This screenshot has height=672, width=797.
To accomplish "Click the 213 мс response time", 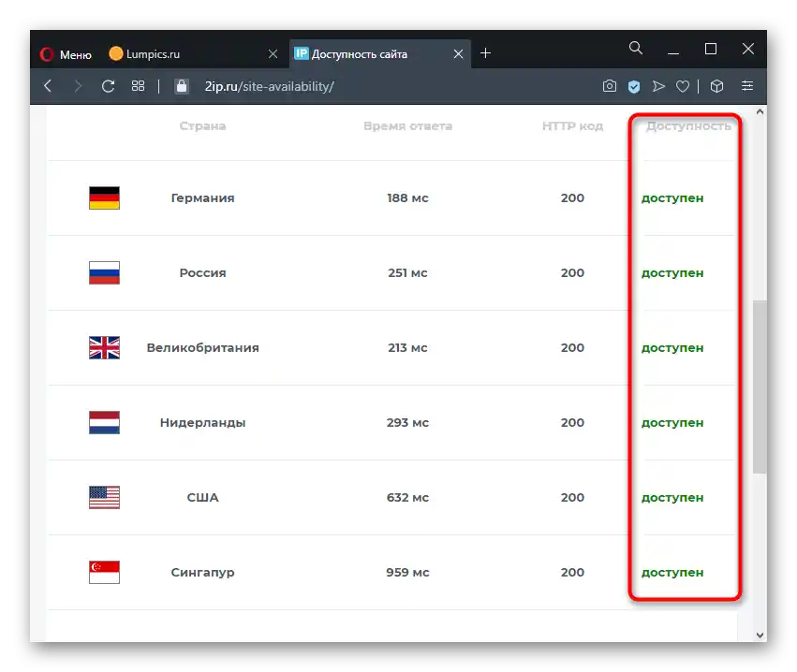I will coord(407,347).
